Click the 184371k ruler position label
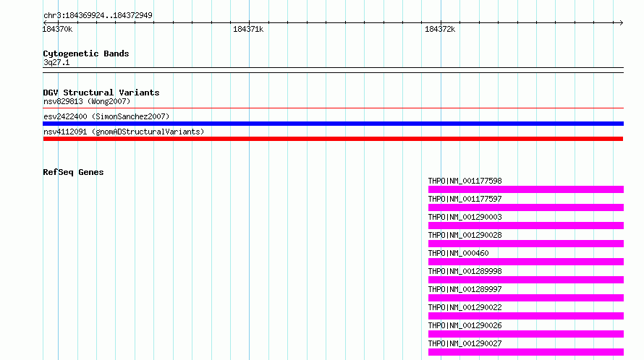The image size is (644, 360). [248, 29]
